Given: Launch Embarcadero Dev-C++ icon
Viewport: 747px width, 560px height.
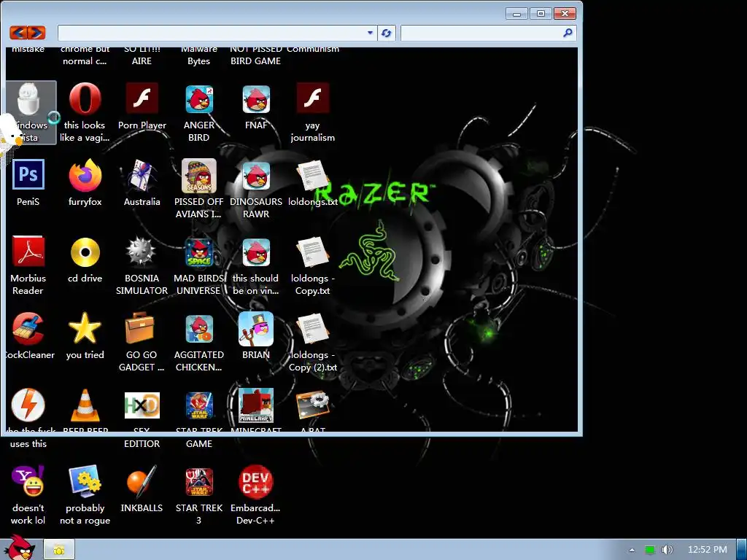Looking at the screenshot, I should coord(256,482).
